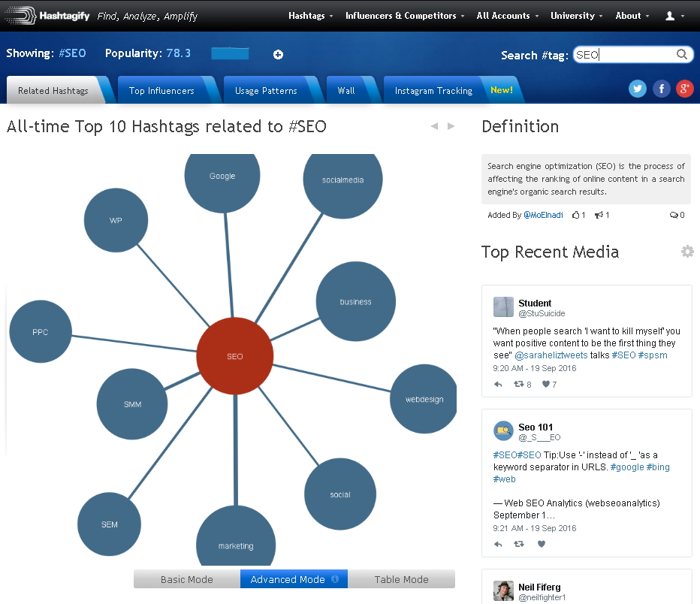This screenshot has height=604, width=700.
Task: Open Influencers & Competitors dropdown
Action: click(x=404, y=16)
